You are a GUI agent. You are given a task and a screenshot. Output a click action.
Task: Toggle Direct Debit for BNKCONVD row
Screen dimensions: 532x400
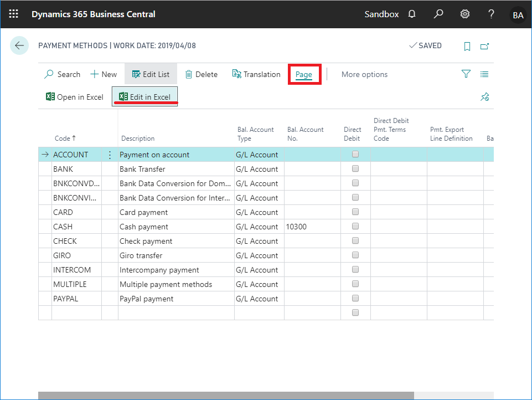[x=355, y=183]
